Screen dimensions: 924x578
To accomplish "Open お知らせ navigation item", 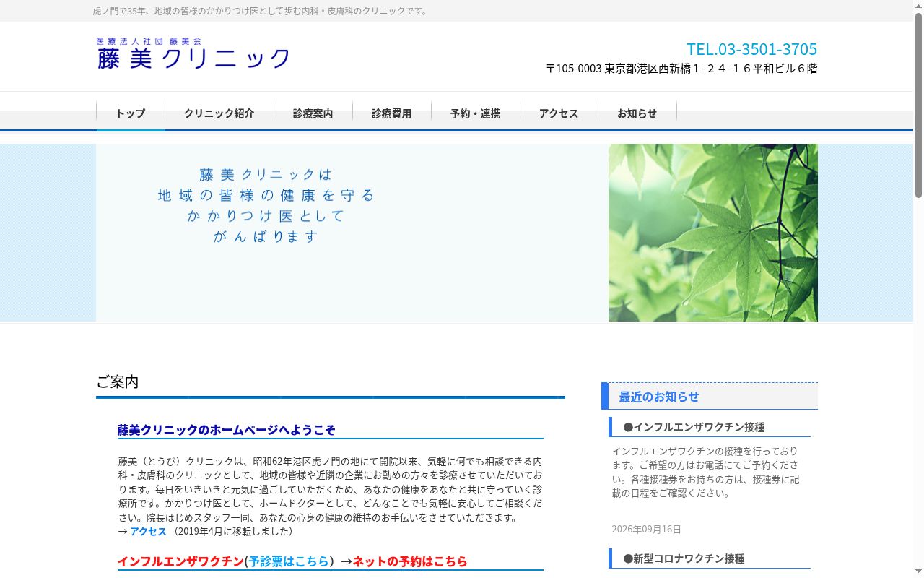I will pyautogui.click(x=637, y=113).
